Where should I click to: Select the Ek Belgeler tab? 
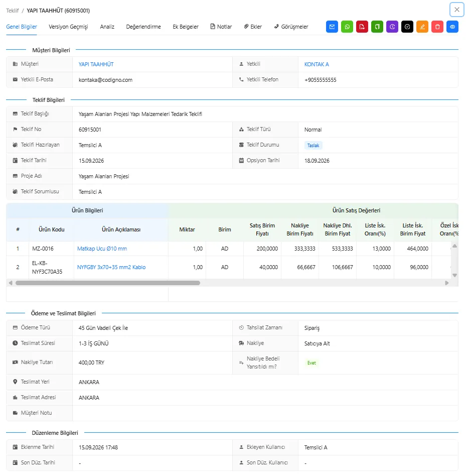tap(186, 27)
